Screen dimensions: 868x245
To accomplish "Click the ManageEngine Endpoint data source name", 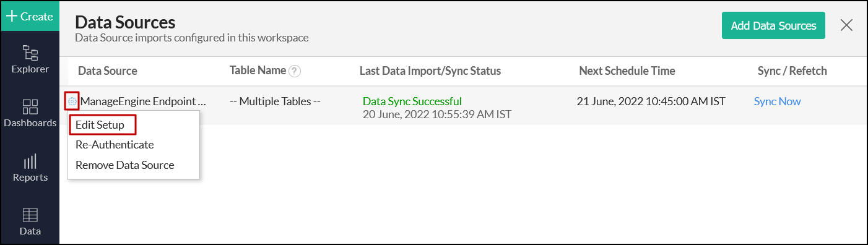I will (143, 101).
